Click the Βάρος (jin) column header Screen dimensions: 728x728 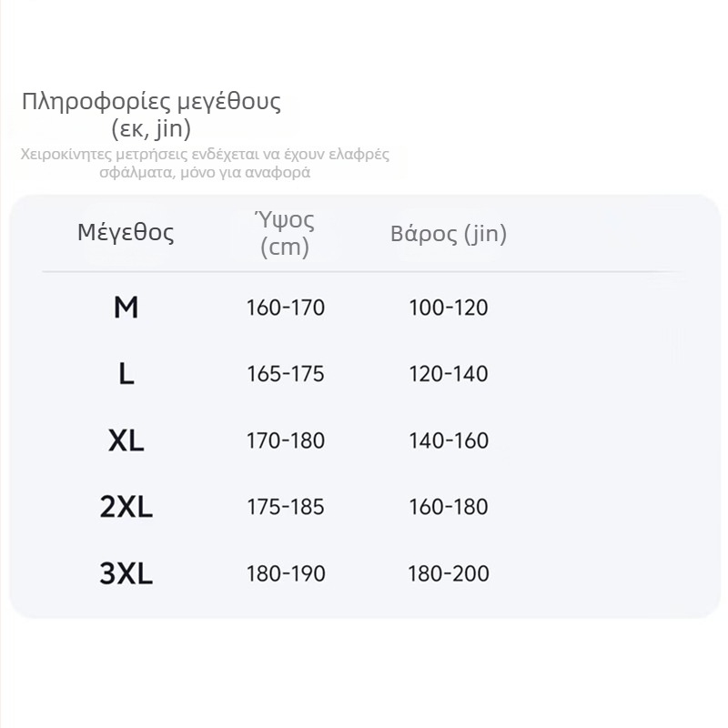(x=449, y=234)
